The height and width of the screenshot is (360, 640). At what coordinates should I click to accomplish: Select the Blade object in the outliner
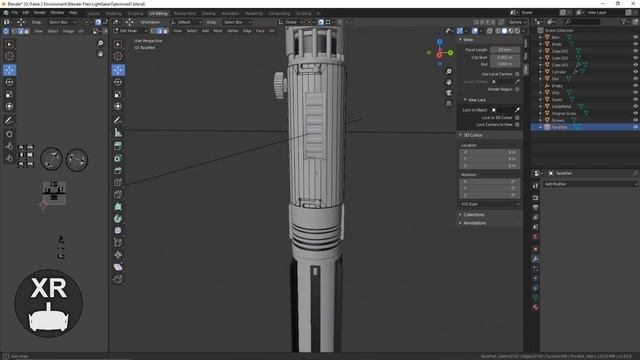(557, 44)
